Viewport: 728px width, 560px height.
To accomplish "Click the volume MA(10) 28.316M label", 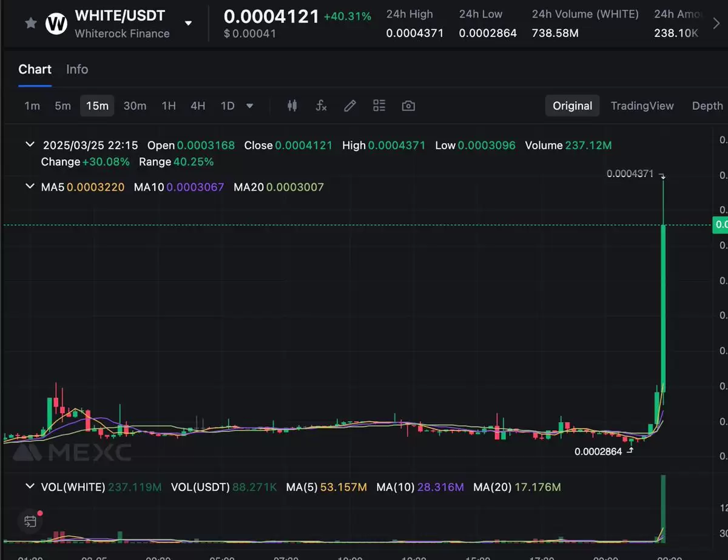I will (420, 487).
